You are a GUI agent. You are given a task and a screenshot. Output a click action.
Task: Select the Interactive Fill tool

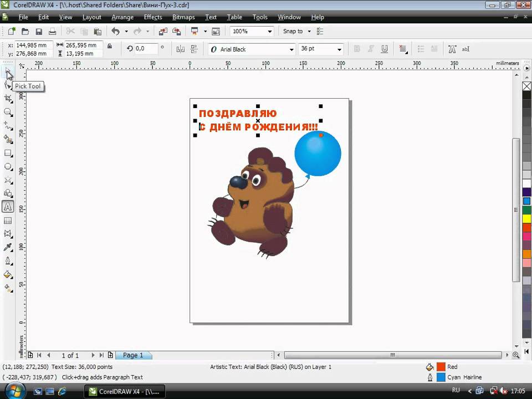tap(8, 288)
